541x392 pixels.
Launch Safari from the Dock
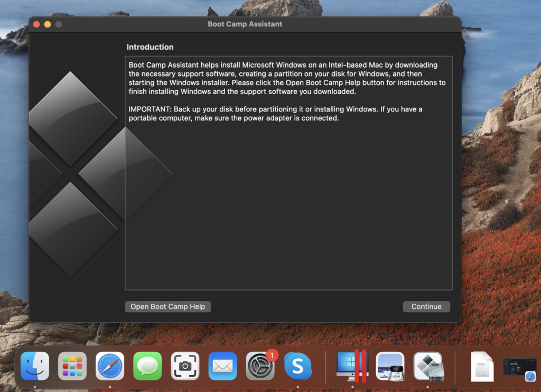[x=110, y=366]
